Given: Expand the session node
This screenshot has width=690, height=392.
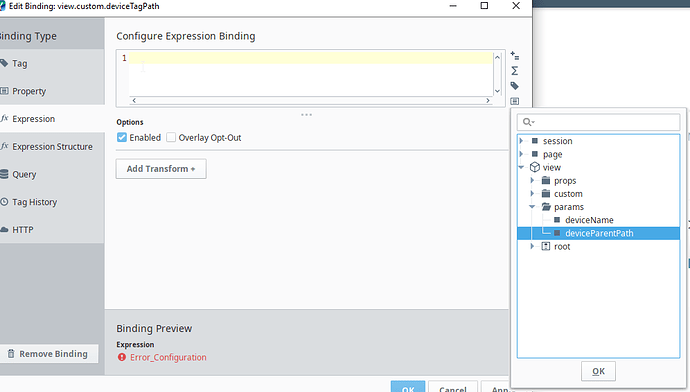Looking at the screenshot, I should pos(521,141).
